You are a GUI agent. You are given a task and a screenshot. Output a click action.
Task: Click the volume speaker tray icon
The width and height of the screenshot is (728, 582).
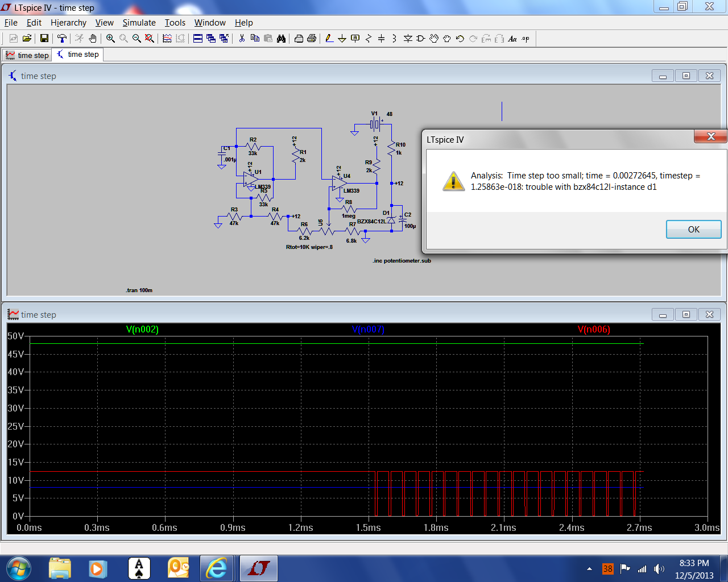point(659,569)
